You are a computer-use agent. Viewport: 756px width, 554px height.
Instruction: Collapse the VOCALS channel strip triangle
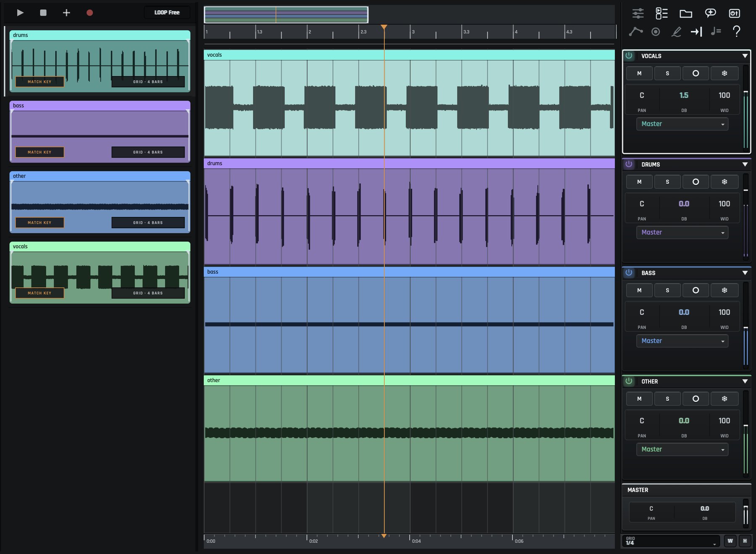point(745,56)
